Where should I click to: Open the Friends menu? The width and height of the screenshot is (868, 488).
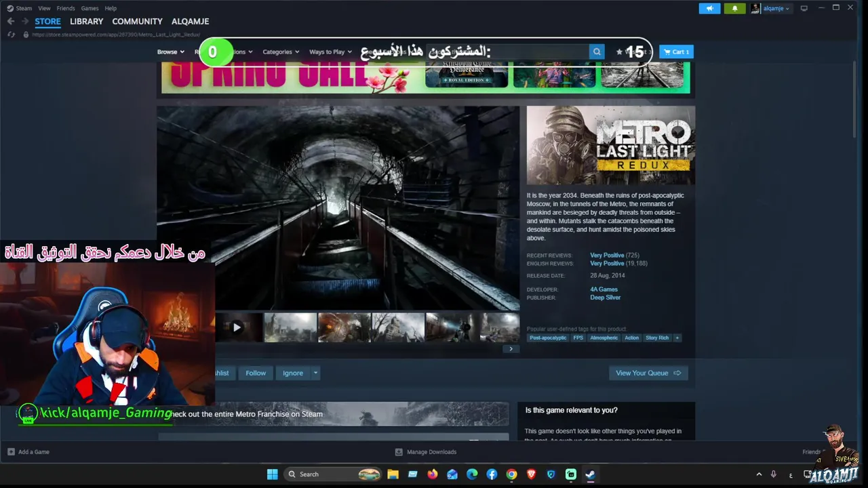(x=66, y=8)
